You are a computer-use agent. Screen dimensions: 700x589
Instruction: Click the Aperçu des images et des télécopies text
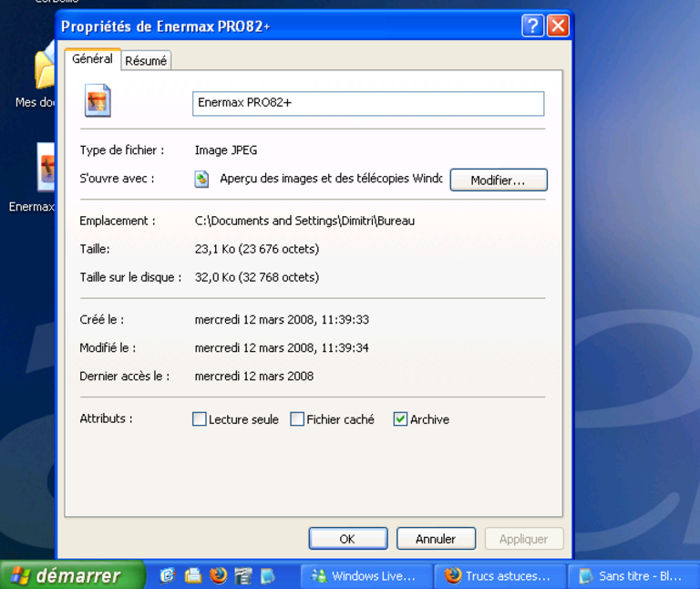(331, 179)
